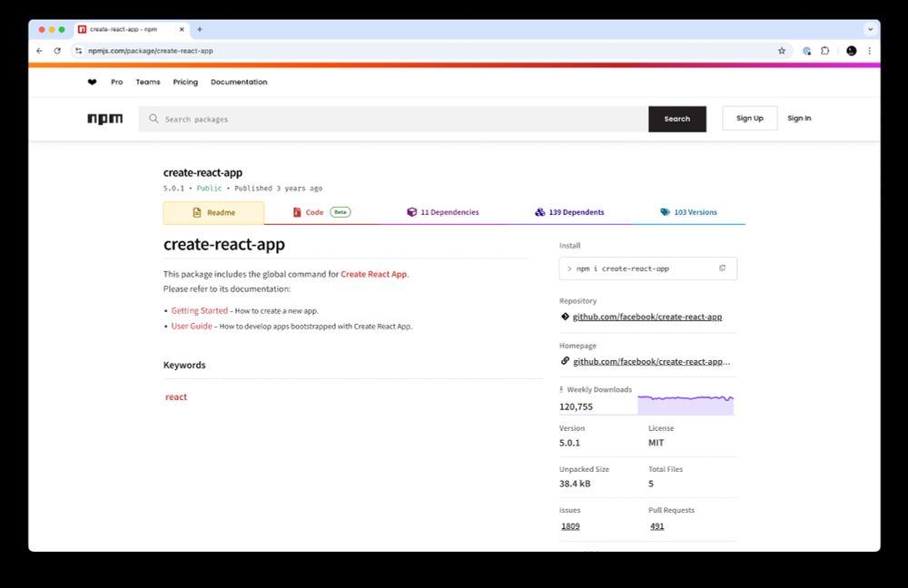Open the Repository github link
908x588 pixels.
click(x=646, y=317)
